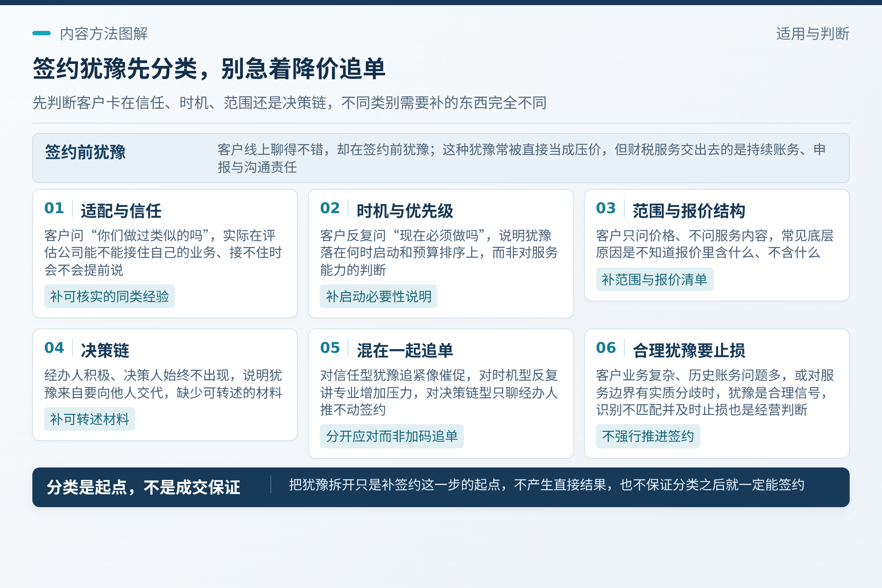Screen dimensions: 882x588
Task: Click the 适用与判断 label at top right
Action: point(813,34)
